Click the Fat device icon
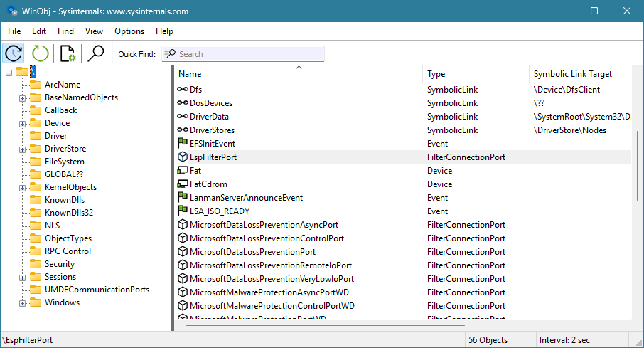The width and height of the screenshot is (644, 348). tap(183, 170)
